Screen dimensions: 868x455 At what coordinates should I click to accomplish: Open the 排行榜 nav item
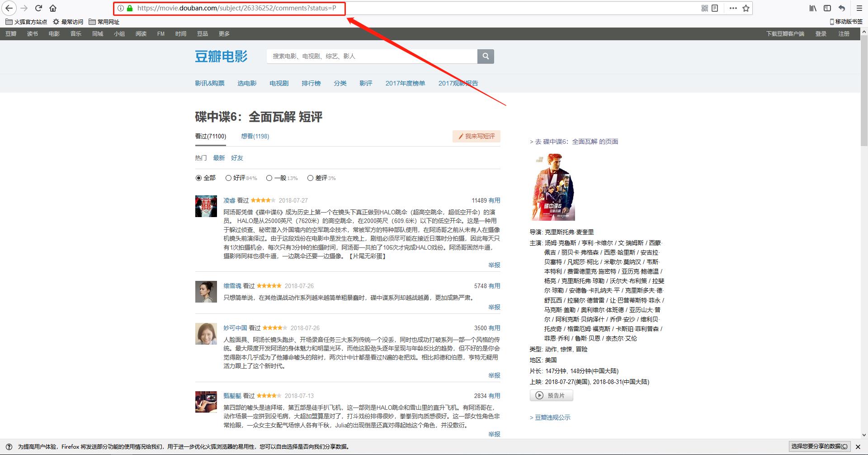click(x=311, y=83)
